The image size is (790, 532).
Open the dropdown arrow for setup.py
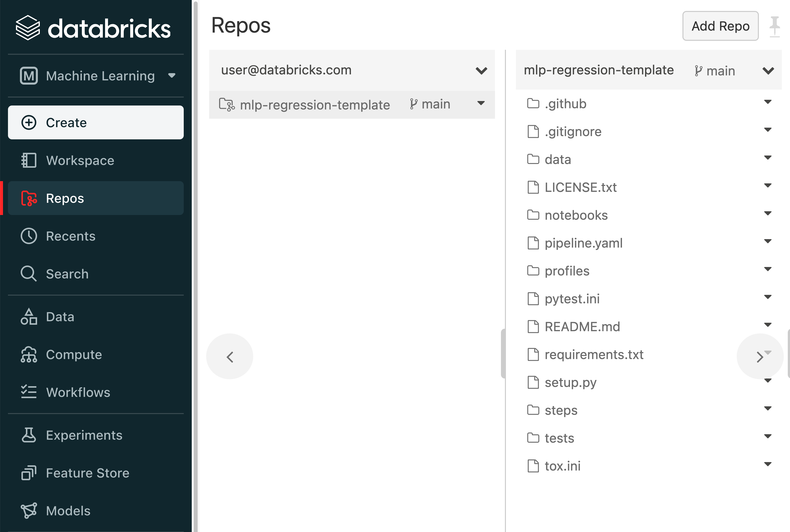click(768, 381)
